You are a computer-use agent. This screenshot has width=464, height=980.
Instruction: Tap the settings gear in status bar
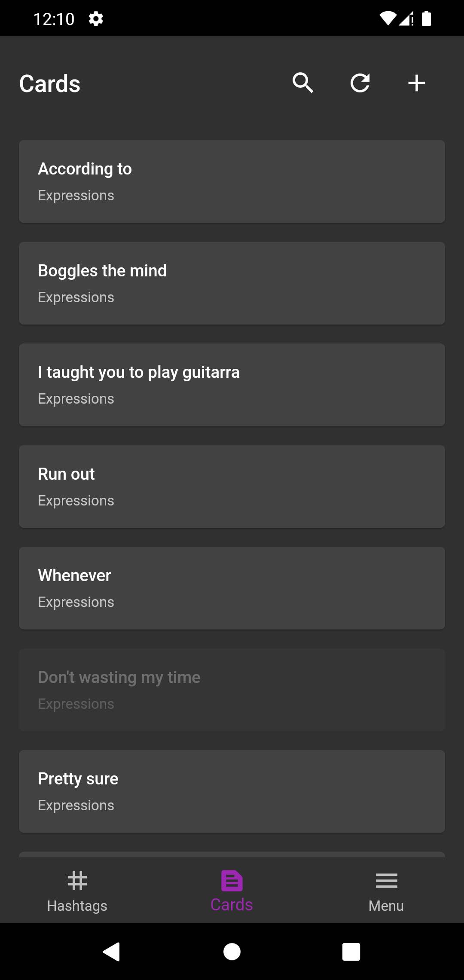pyautogui.click(x=96, y=19)
